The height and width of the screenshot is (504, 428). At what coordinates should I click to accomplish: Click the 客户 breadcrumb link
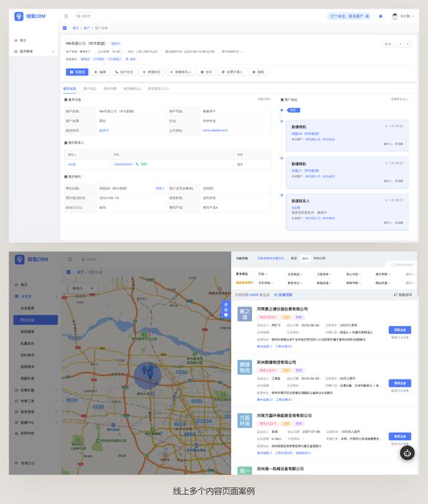(87, 28)
